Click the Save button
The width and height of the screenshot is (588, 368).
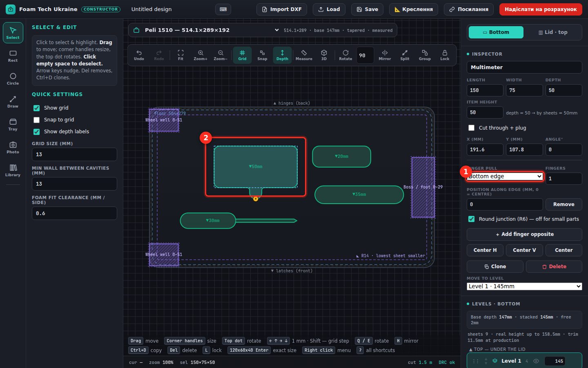point(367,9)
